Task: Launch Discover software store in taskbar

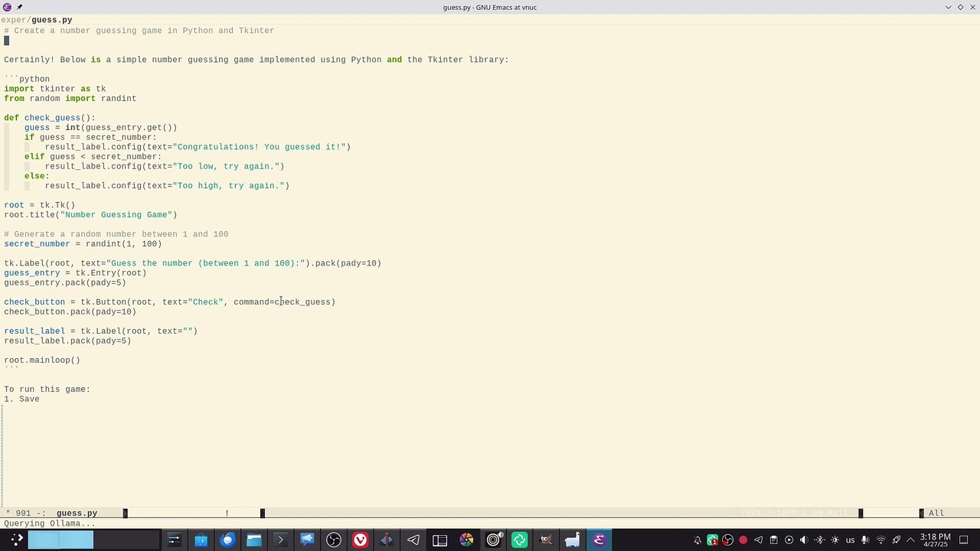Action: 201,540
